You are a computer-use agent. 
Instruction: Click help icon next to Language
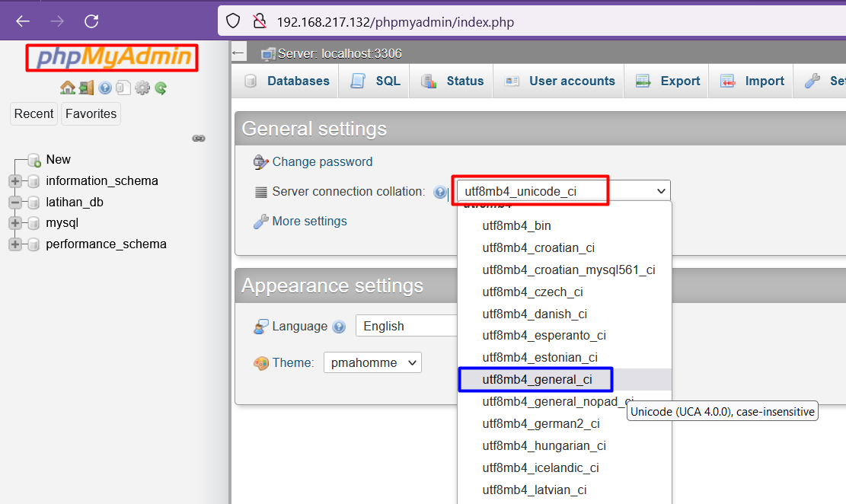click(339, 327)
